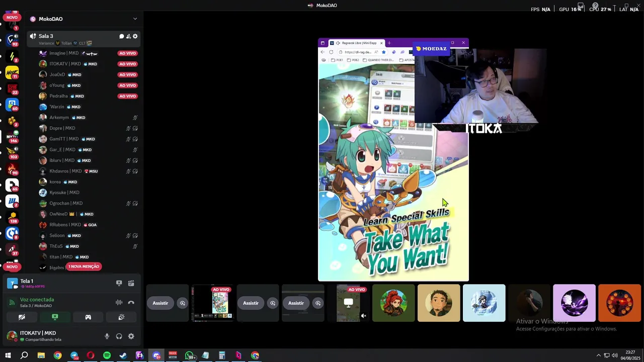Open server icon with 22 badge
Viewport: 644px width, 362px height.
tap(12, 88)
